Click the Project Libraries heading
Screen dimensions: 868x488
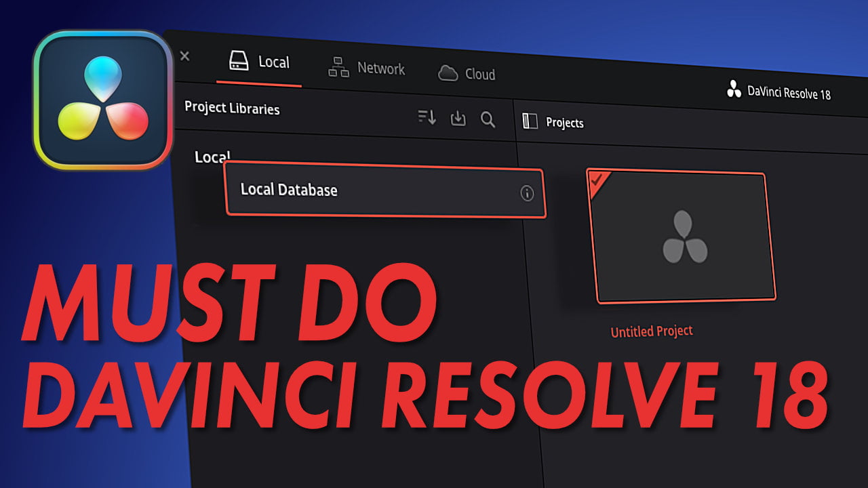tap(232, 108)
